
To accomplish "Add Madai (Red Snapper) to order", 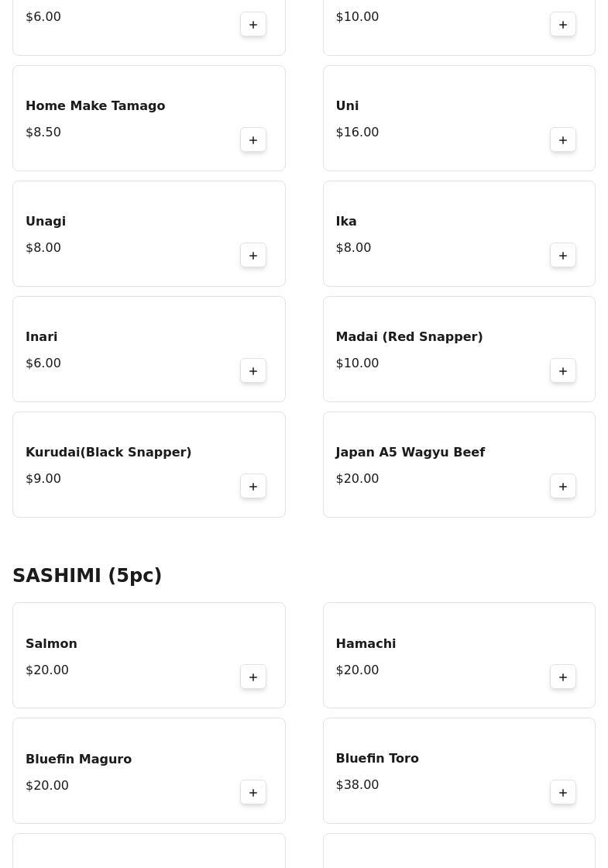I will tap(563, 371).
